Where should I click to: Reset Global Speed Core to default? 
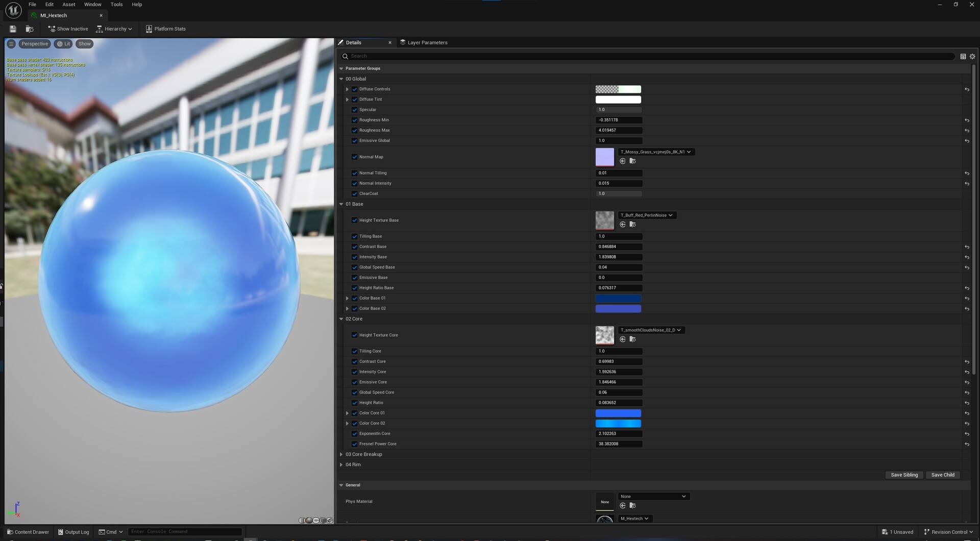[967, 392]
